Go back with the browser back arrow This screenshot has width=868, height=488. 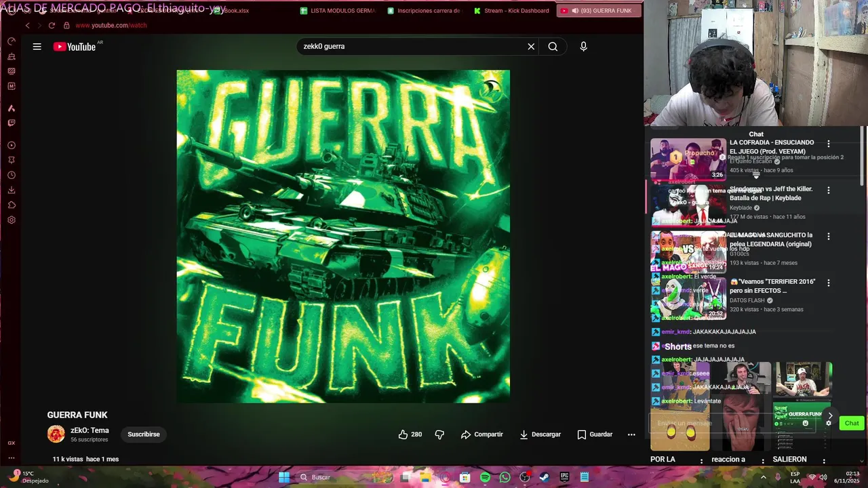coord(27,25)
